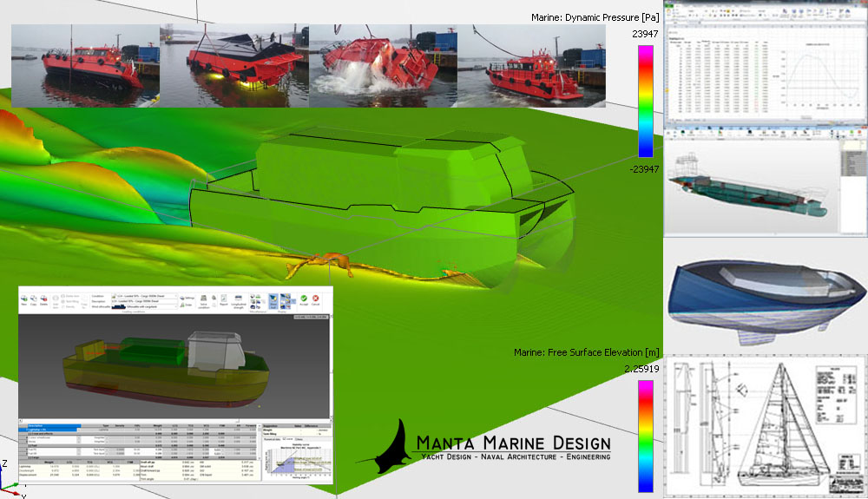Click the Order icon in the loading condition toolbar
This screenshot has width=868, height=499.
click(186, 305)
